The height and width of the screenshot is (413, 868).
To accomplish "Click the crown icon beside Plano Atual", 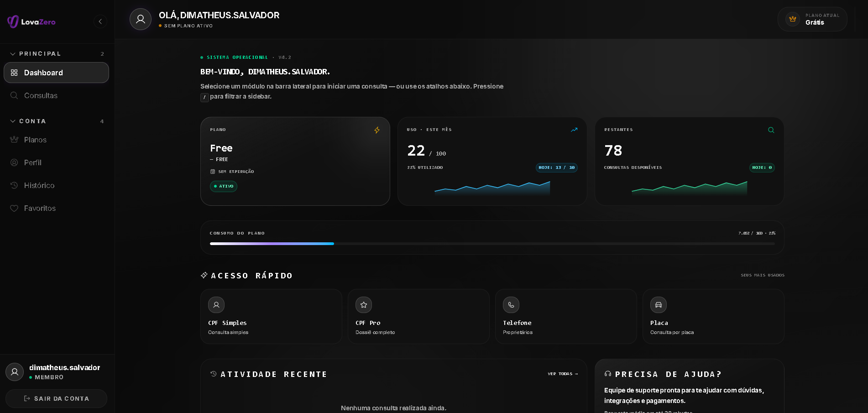I will click(793, 19).
